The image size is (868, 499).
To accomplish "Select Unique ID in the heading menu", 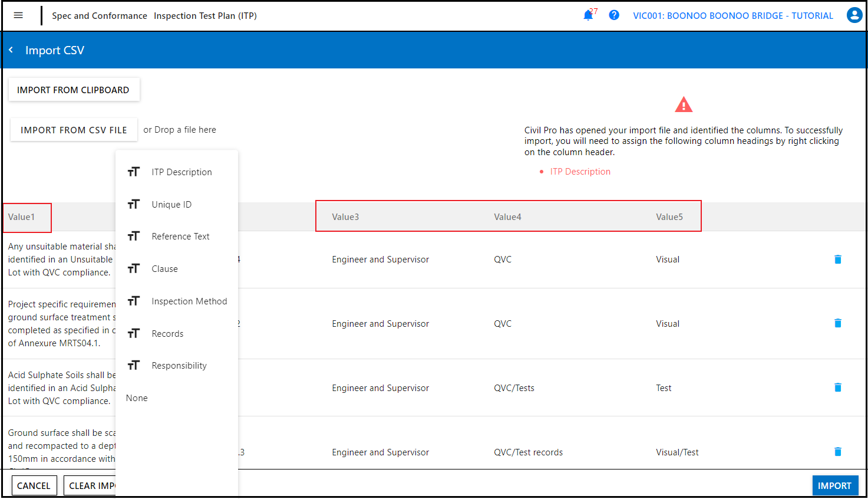I will pyautogui.click(x=171, y=204).
